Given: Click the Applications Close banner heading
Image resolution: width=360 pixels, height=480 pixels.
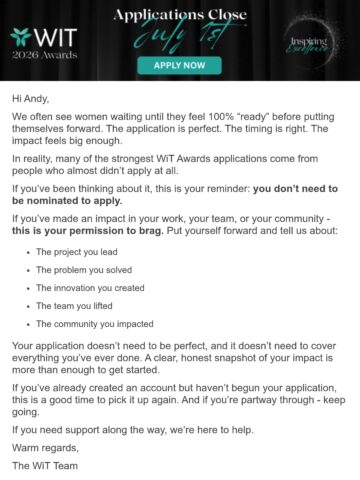Looking at the screenshot, I should [x=180, y=15].
